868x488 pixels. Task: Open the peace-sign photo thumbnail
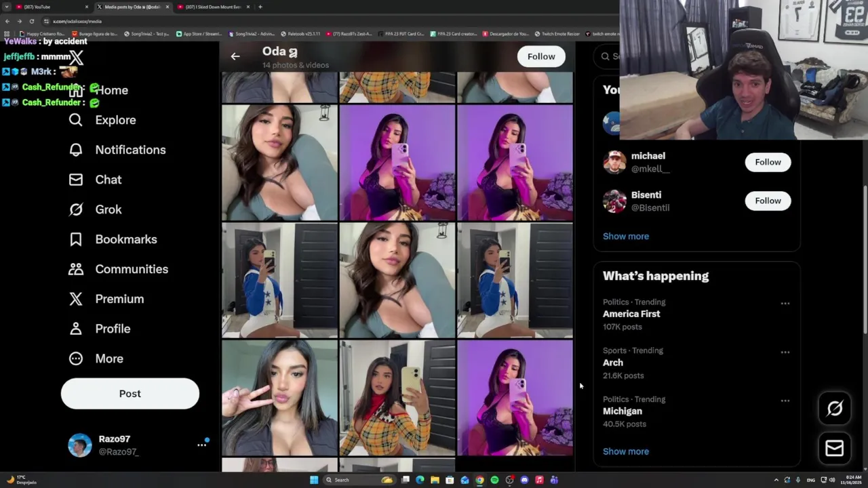pos(279,398)
